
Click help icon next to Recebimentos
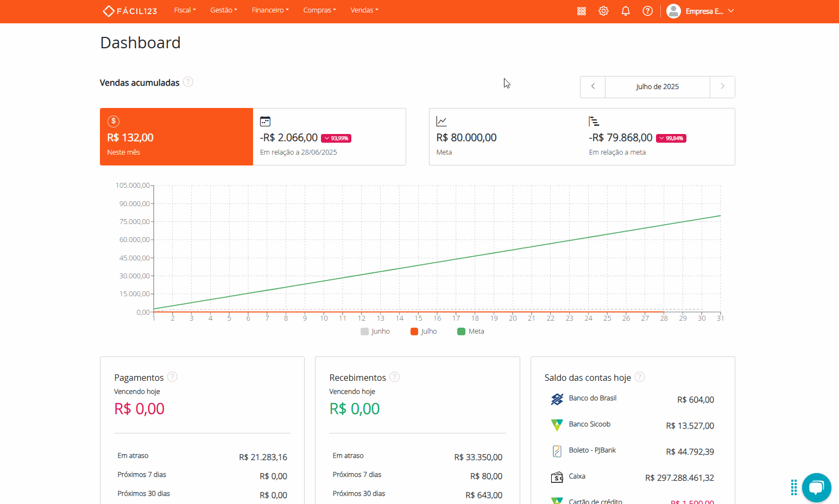(x=395, y=377)
